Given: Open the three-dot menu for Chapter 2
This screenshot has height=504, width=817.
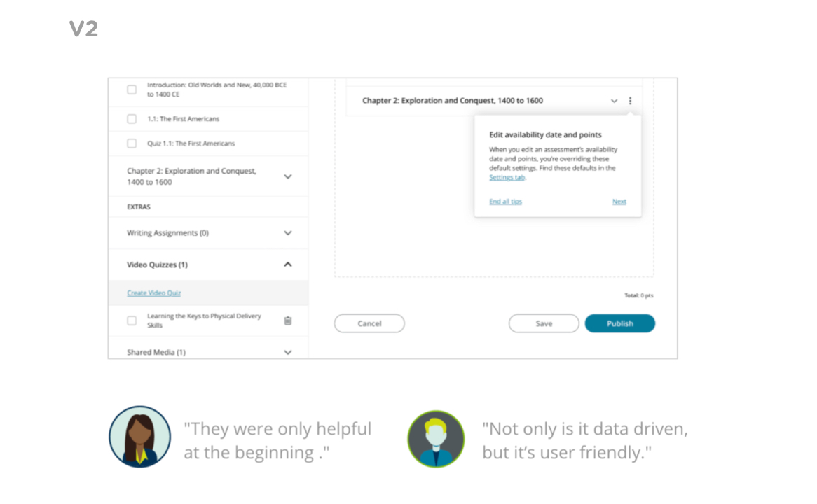Looking at the screenshot, I should tap(630, 101).
